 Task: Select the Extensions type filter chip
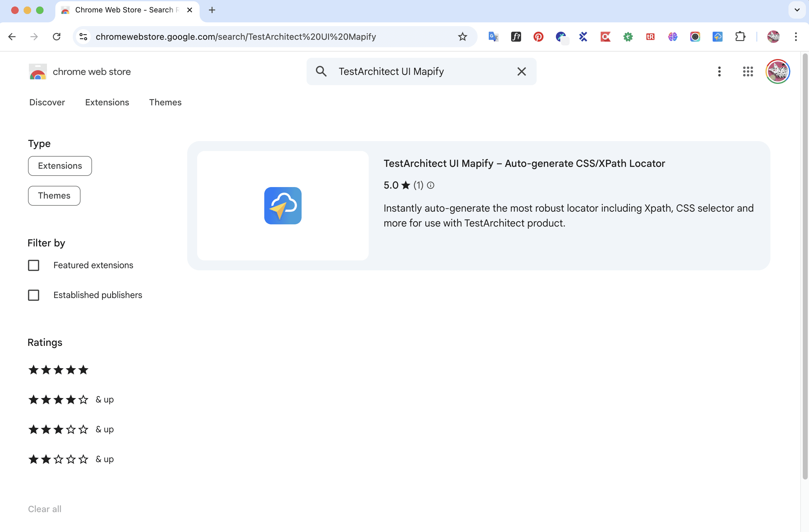(59, 166)
